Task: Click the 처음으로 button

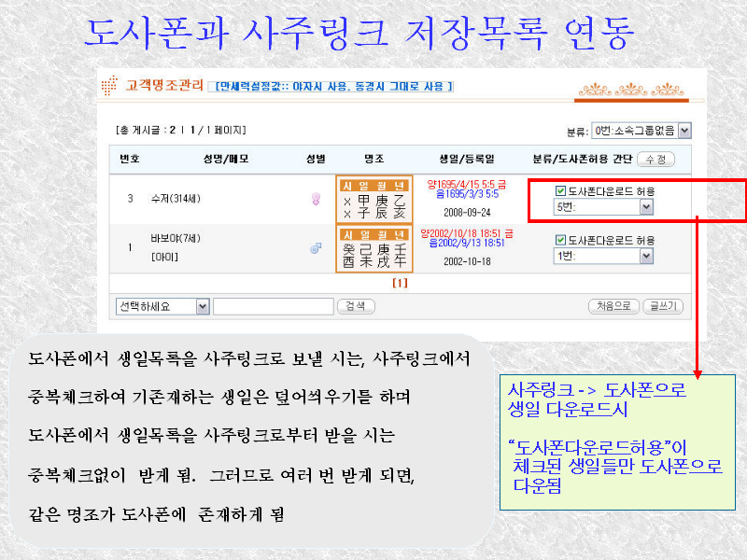Action: tap(613, 306)
